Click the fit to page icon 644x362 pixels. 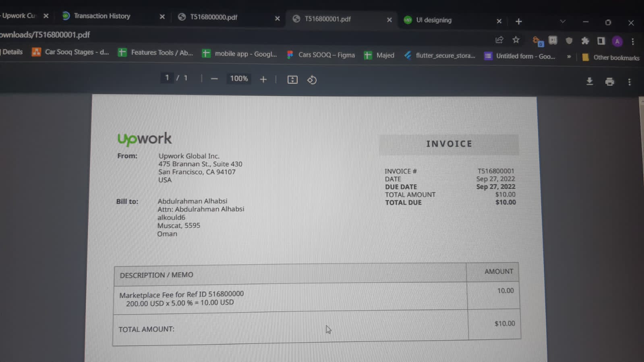coord(292,80)
